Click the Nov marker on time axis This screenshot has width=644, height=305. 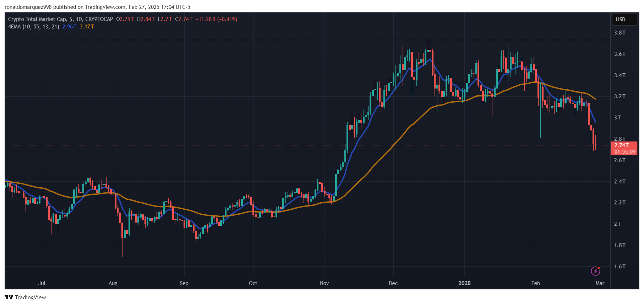coord(324,283)
